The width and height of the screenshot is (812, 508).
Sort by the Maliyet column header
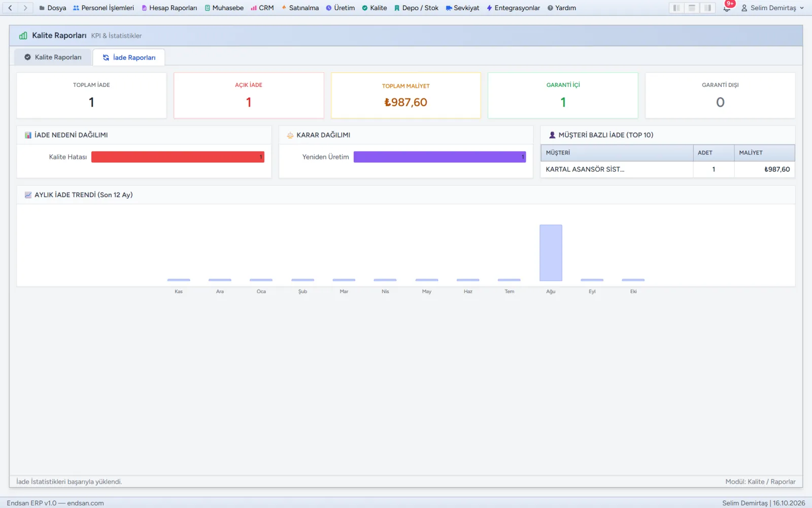764,153
